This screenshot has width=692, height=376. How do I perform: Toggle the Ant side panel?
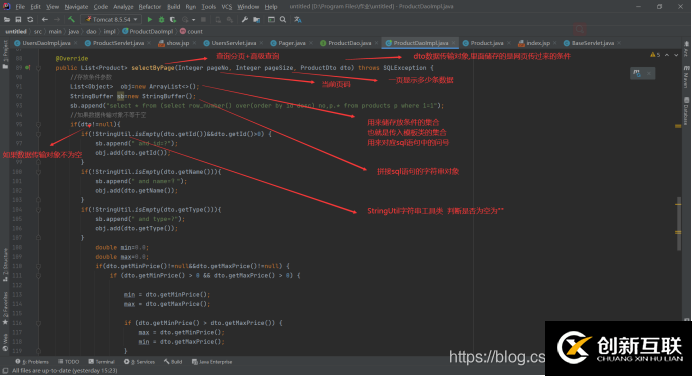686,49
